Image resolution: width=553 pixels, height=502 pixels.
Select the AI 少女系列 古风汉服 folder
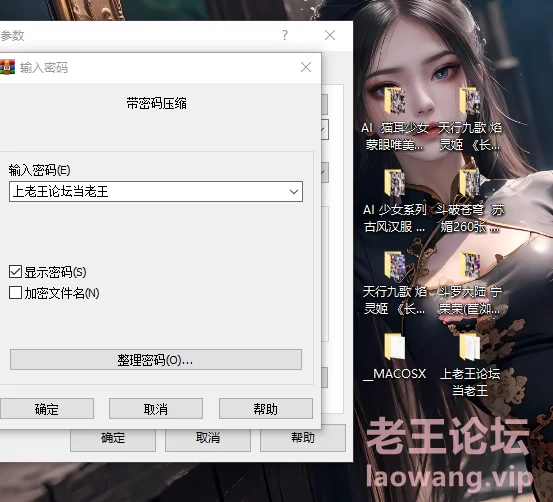(395, 182)
